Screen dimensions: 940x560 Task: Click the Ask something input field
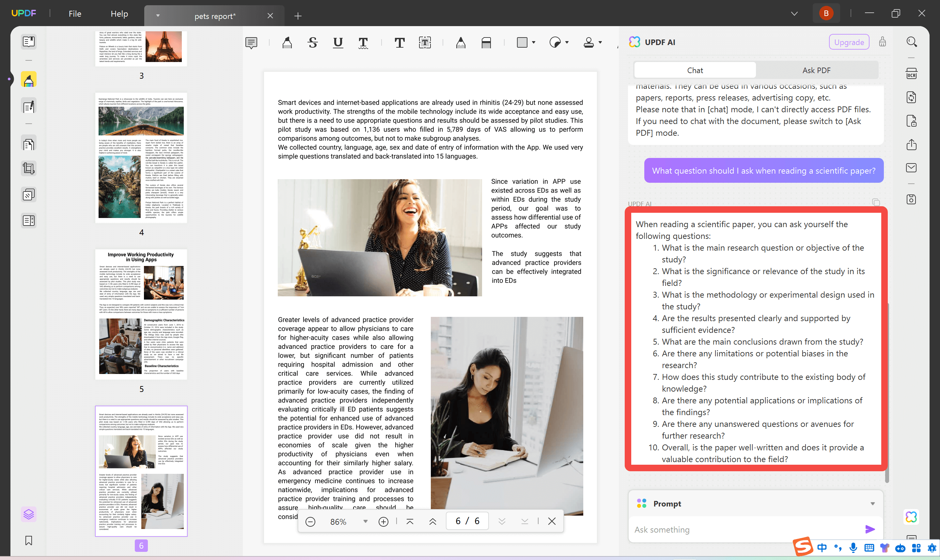(x=736, y=529)
